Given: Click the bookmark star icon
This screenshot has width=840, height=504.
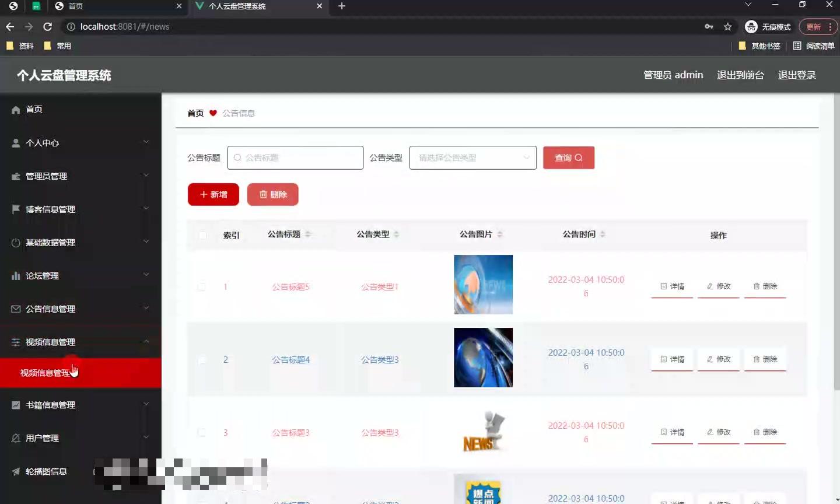Looking at the screenshot, I should (727, 27).
